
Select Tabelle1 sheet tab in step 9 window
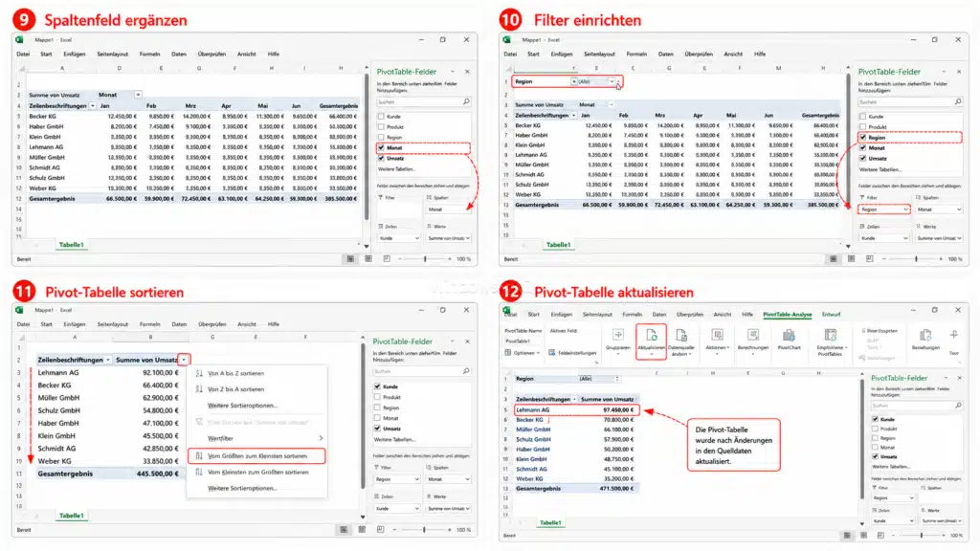(x=71, y=245)
